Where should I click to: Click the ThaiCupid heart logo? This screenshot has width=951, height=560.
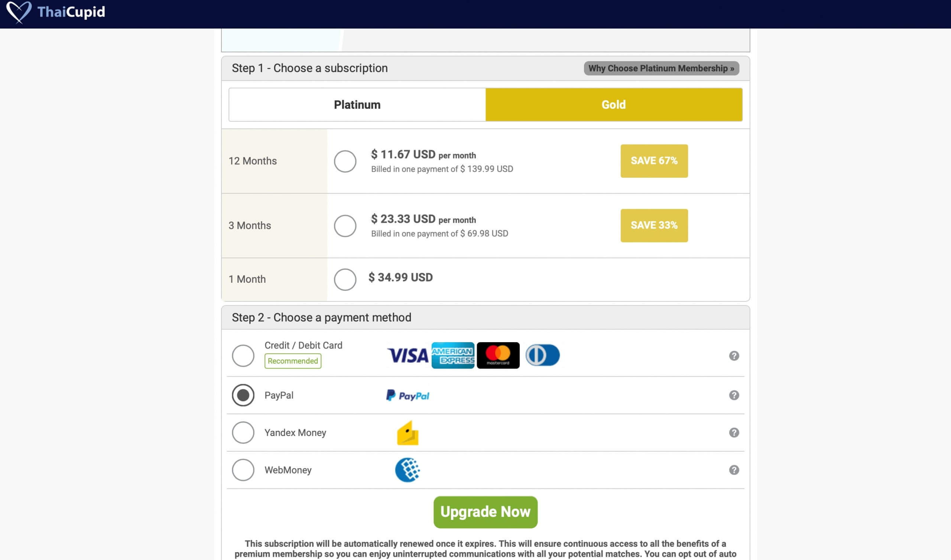(x=19, y=12)
